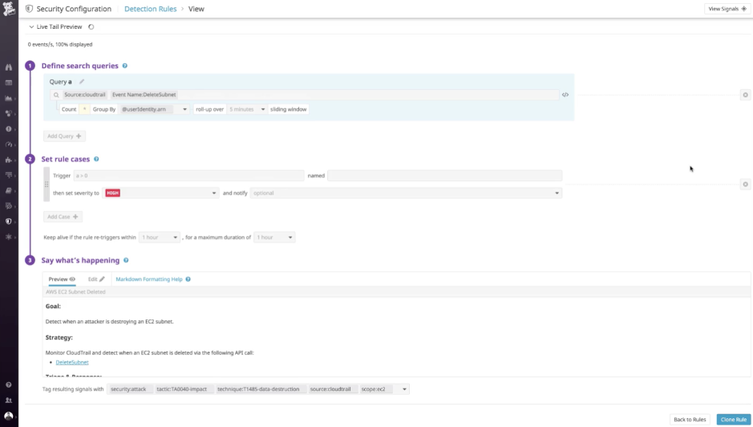Open the and notify optional dropdown

(x=406, y=193)
